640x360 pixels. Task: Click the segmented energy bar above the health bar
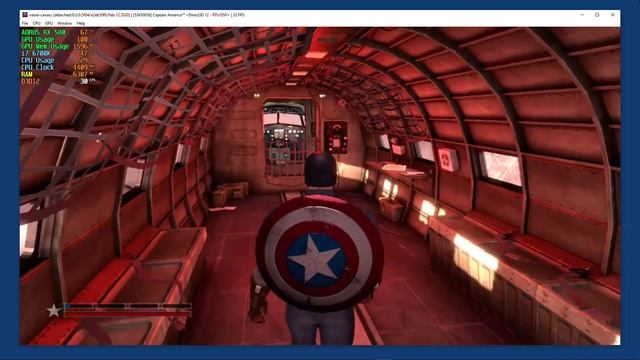point(127,306)
